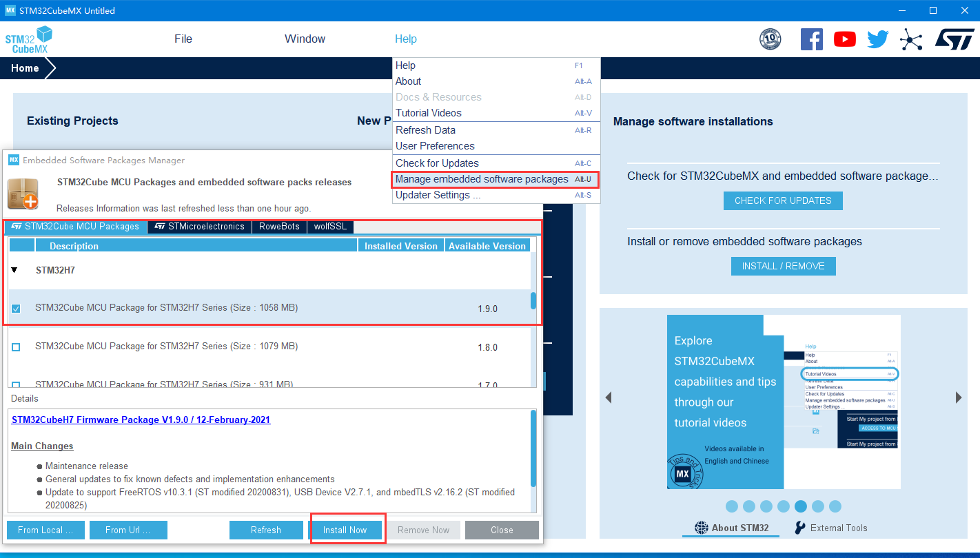Select the last carousel pagination dot
The image size is (980, 558).
click(835, 506)
